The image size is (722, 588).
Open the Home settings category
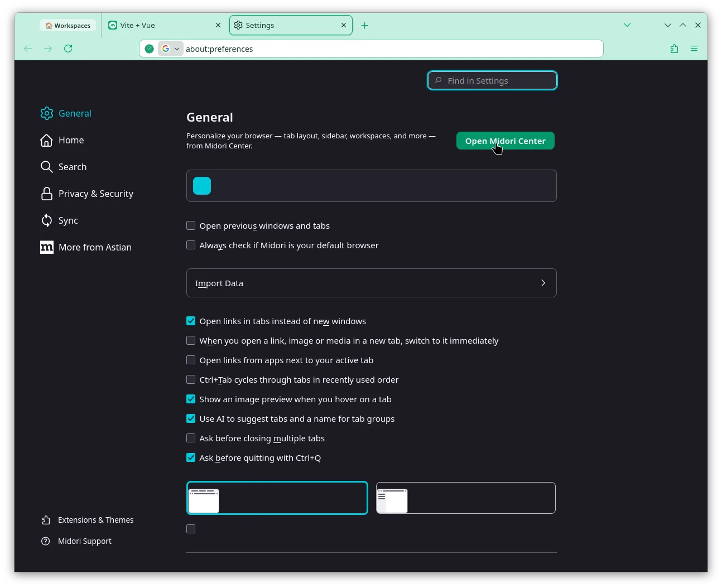(x=62, y=140)
